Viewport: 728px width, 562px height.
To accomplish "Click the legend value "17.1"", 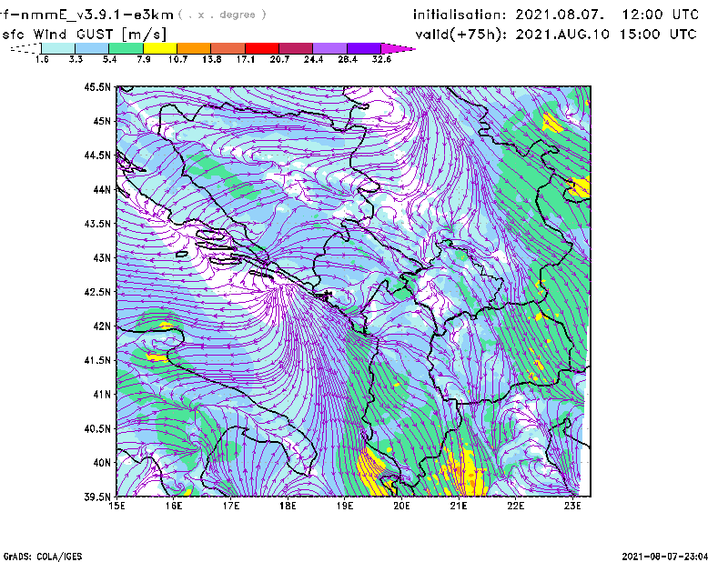I will click(246, 59).
